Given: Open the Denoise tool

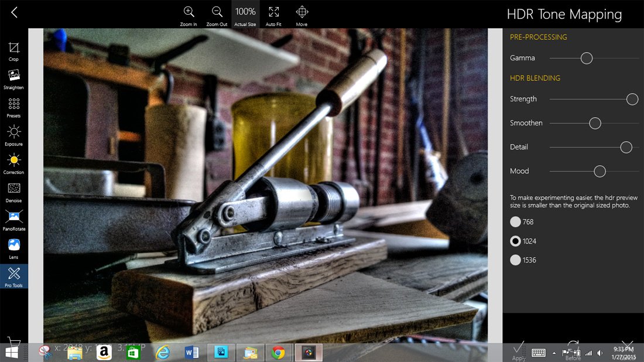Looking at the screenshot, I should coord(13,193).
